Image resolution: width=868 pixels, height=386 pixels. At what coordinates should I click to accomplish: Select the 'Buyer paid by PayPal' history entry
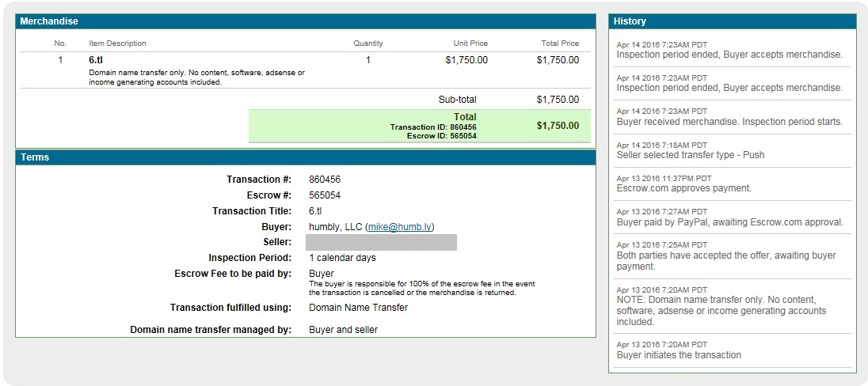[729, 222]
